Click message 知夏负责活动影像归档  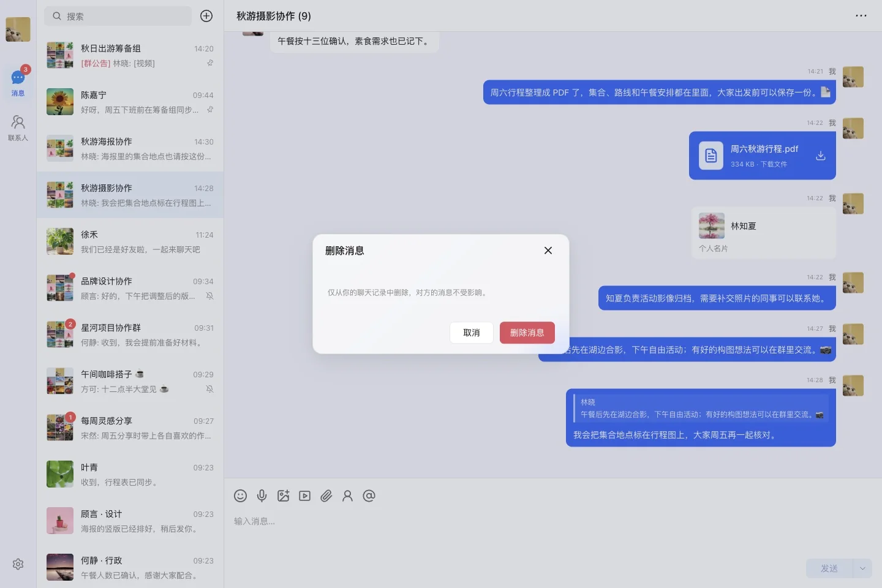click(717, 298)
